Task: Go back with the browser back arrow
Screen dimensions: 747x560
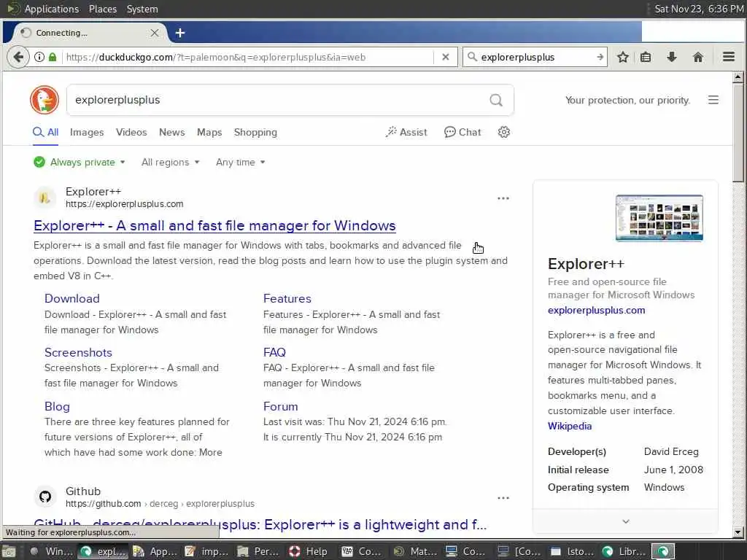Action: pyautogui.click(x=18, y=57)
